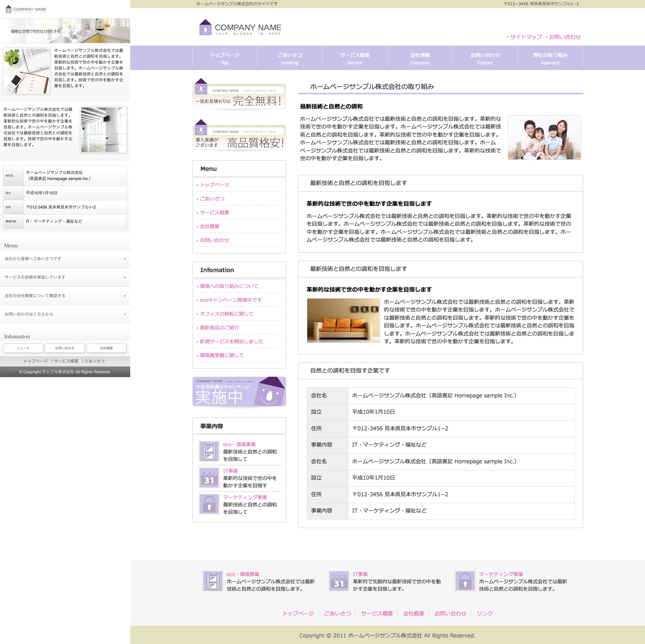Open the サービス概要 Service navigation tab
The height and width of the screenshot is (644, 645).
pyautogui.click(x=355, y=58)
